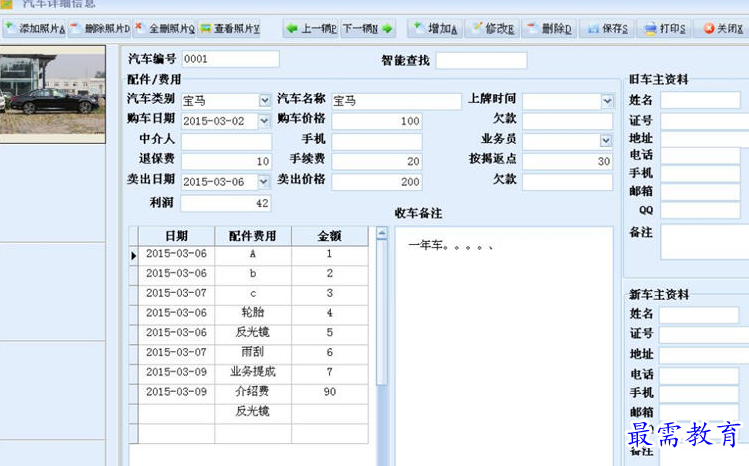
Task: Click the 新车主资料 手机 field
Action: (699, 394)
